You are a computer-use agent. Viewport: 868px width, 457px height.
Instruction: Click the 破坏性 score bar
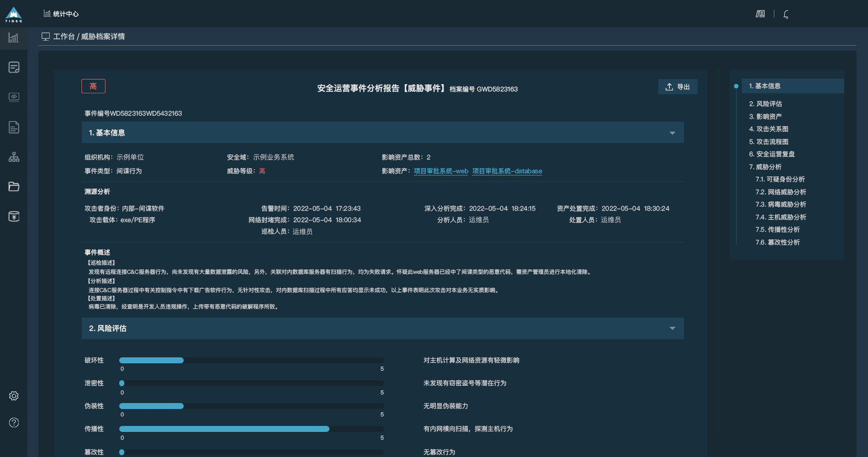point(252,360)
